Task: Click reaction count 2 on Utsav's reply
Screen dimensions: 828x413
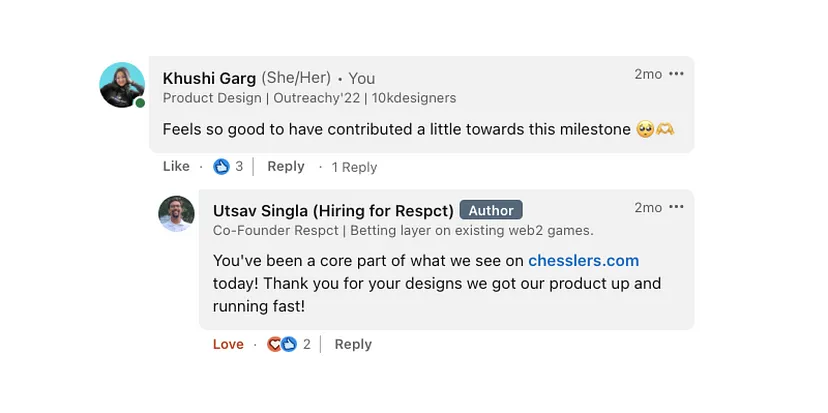Action: tap(307, 345)
